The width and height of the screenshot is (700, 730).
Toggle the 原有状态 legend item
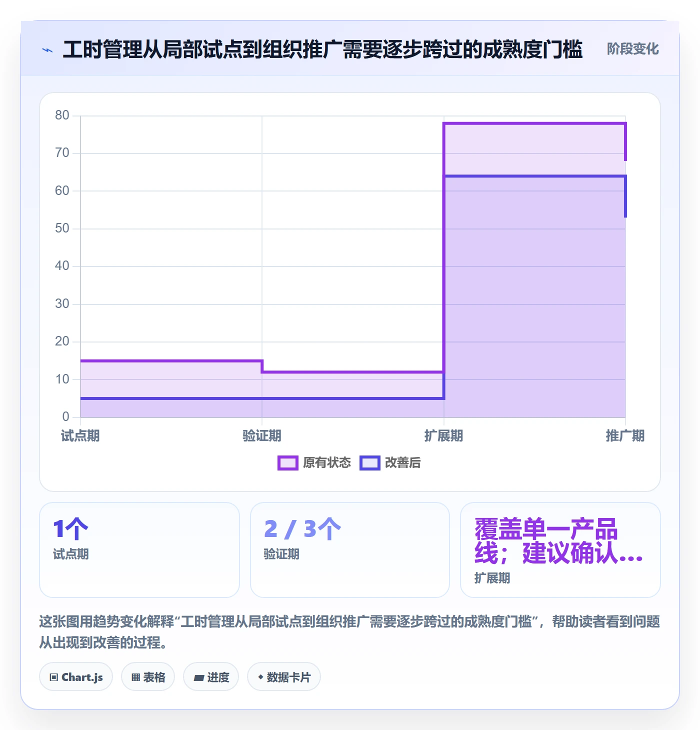coord(314,463)
